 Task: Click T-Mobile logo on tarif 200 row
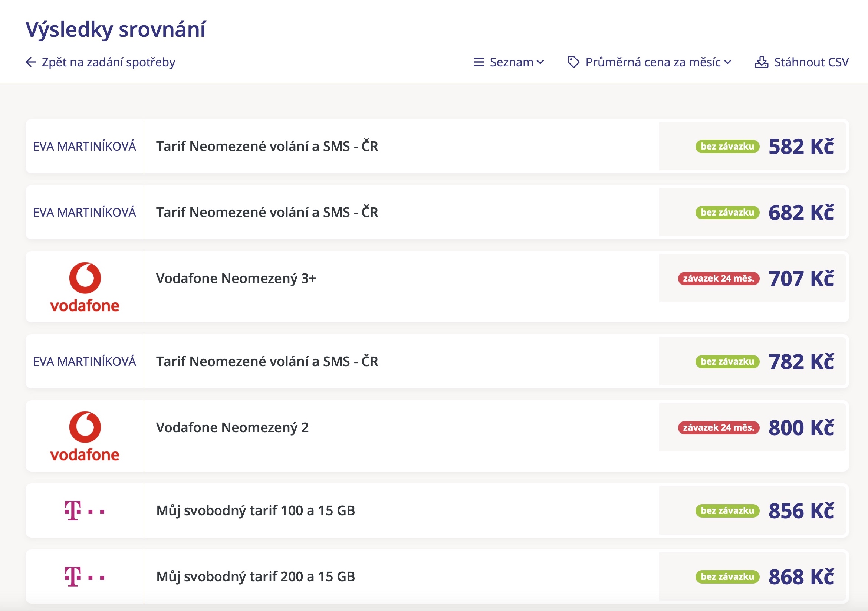[85, 576]
